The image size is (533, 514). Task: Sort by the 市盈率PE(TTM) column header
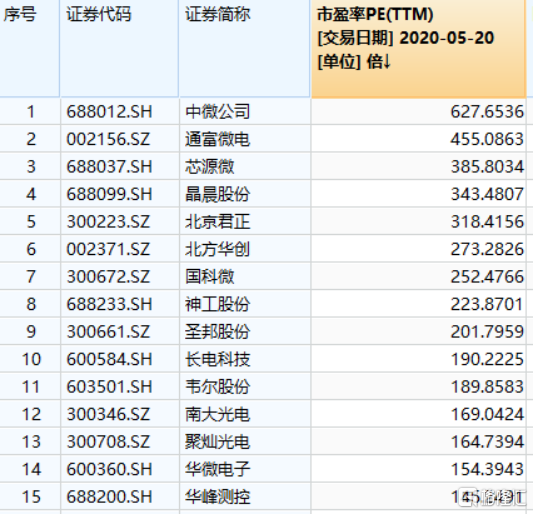[x=418, y=49]
